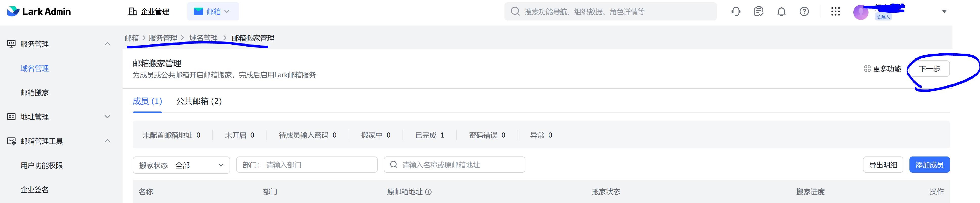Select 邮箱搬家 in the sidebar
980x203 pixels.
pyautogui.click(x=35, y=93)
